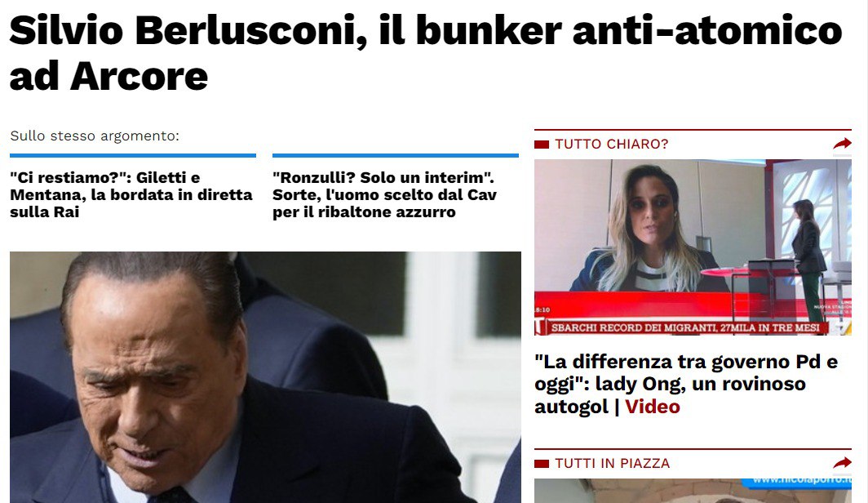Click the nicolaporro watermark on the bottom thumbnail

point(800,481)
